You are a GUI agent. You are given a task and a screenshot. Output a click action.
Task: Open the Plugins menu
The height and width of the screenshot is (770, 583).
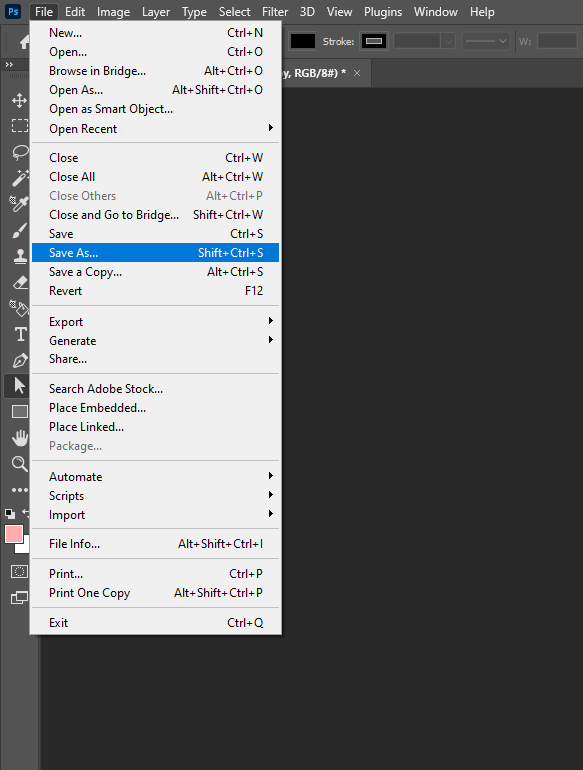383,11
